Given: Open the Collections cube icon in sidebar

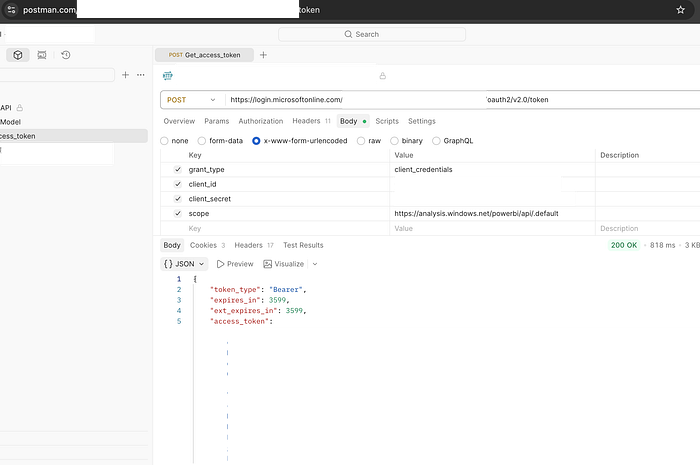Looking at the screenshot, I should (x=18, y=55).
